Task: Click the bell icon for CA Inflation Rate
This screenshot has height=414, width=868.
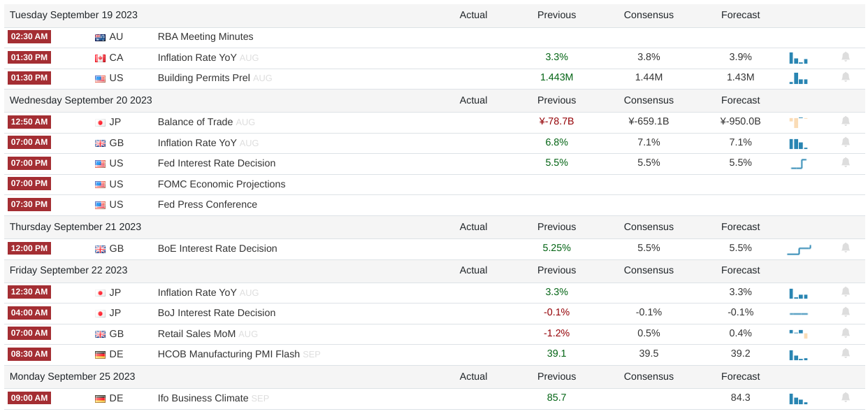Action: (x=846, y=57)
